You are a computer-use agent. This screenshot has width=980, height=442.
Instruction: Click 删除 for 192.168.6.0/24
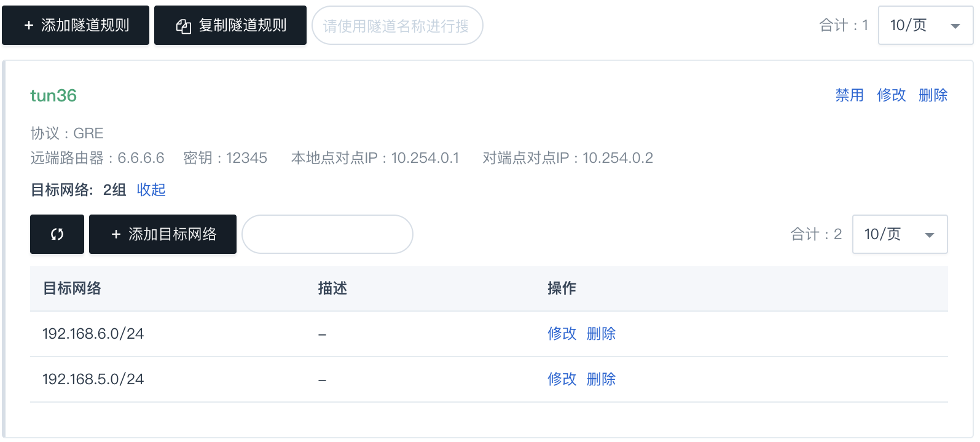[x=602, y=334]
